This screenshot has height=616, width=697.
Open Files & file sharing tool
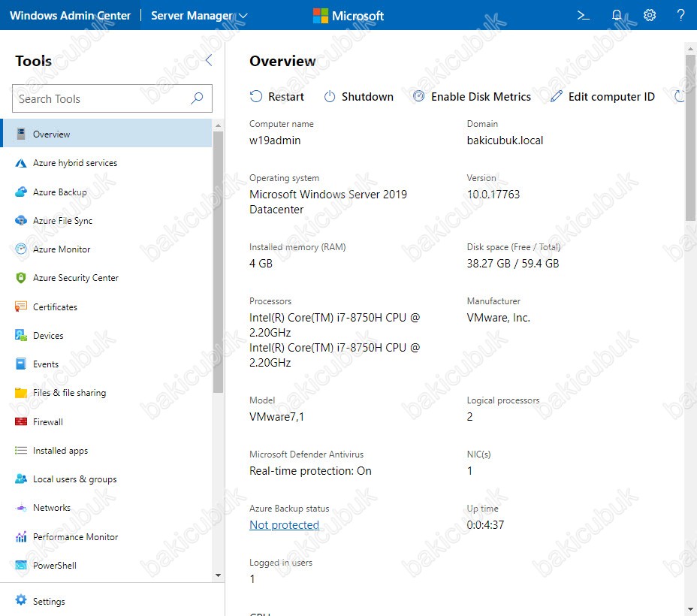tap(107, 392)
